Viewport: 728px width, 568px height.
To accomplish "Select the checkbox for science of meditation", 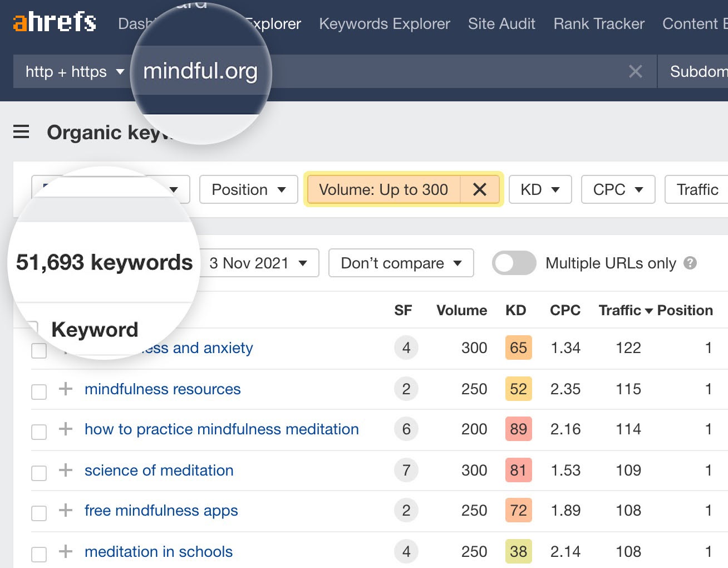I will (38, 473).
